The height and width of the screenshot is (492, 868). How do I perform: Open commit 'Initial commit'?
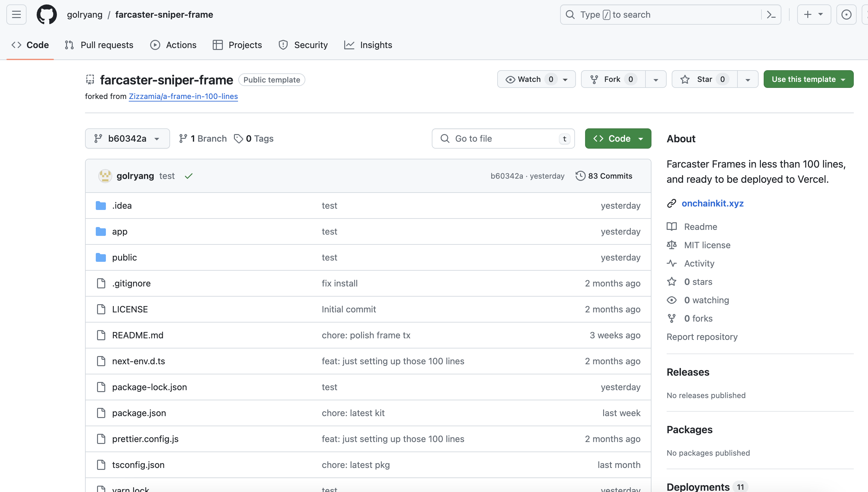coord(349,309)
